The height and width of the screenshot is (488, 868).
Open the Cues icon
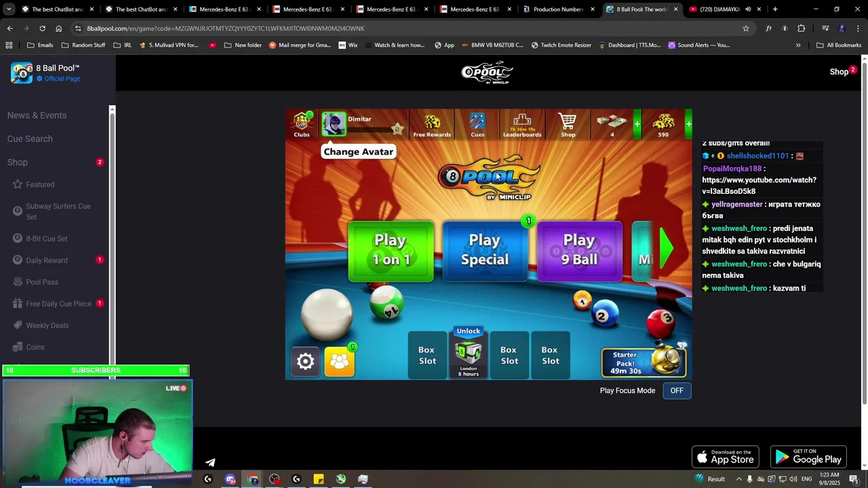click(477, 125)
